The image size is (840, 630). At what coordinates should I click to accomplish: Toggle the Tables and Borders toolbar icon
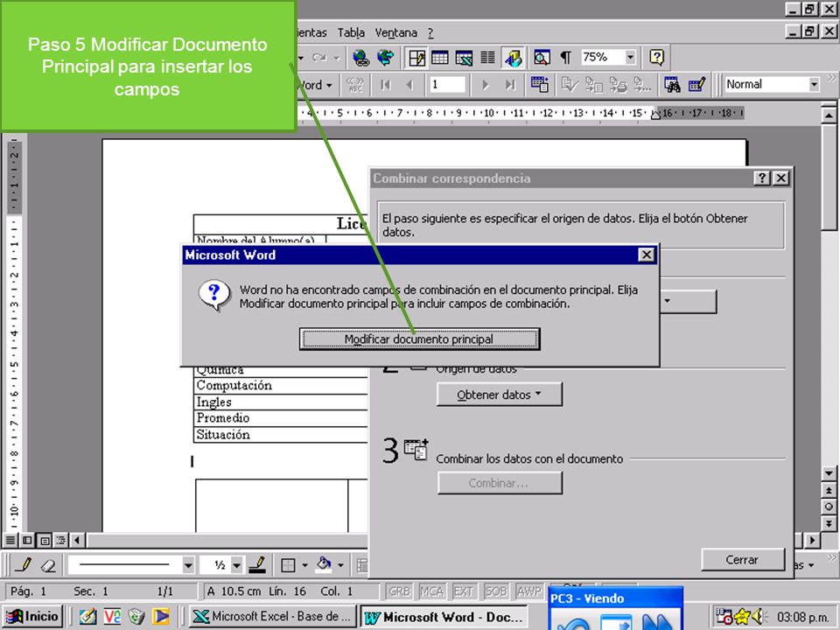(416, 58)
